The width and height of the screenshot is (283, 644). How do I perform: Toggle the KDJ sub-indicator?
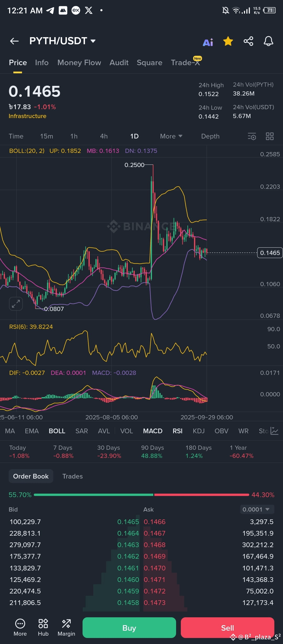click(199, 431)
